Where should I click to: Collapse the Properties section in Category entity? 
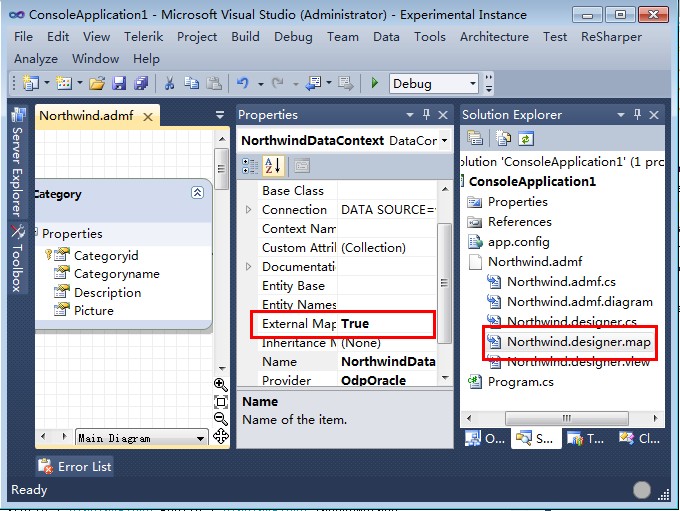37,232
